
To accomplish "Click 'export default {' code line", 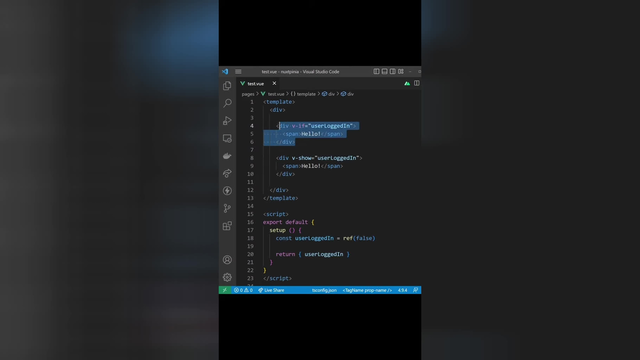I will coord(289,222).
